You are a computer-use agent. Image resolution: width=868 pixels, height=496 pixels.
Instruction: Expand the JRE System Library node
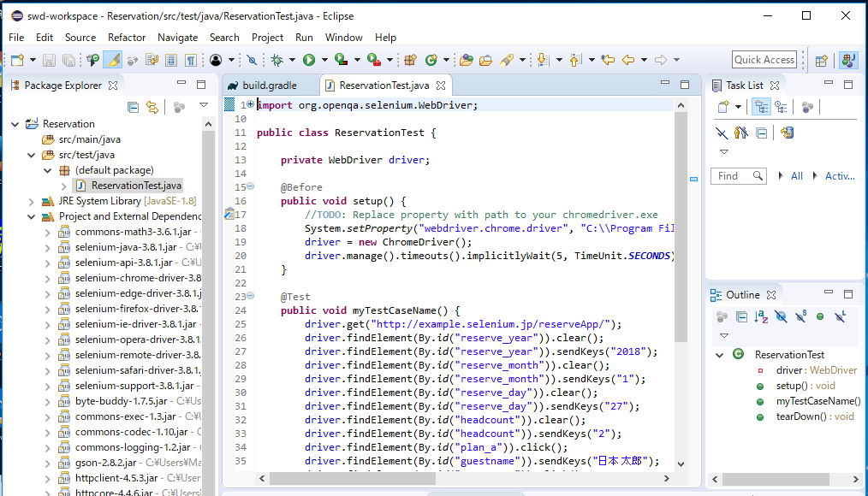tap(32, 202)
